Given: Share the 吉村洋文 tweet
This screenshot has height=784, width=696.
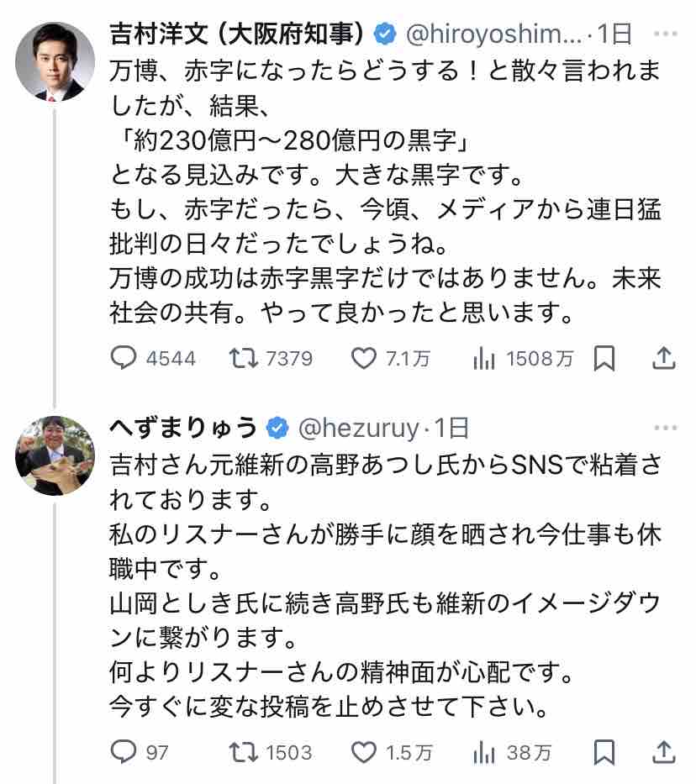Looking at the screenshot, I should [664, 358].
